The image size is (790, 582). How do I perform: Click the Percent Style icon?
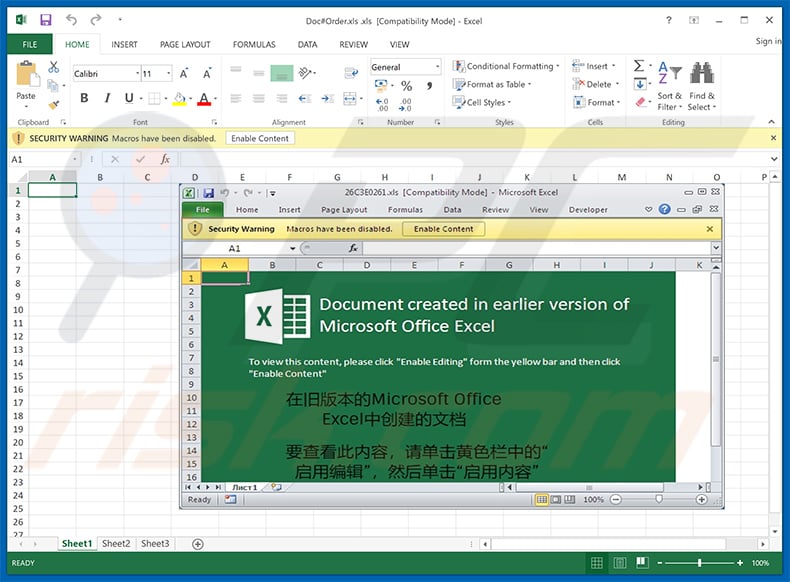(x=407, y=86)
